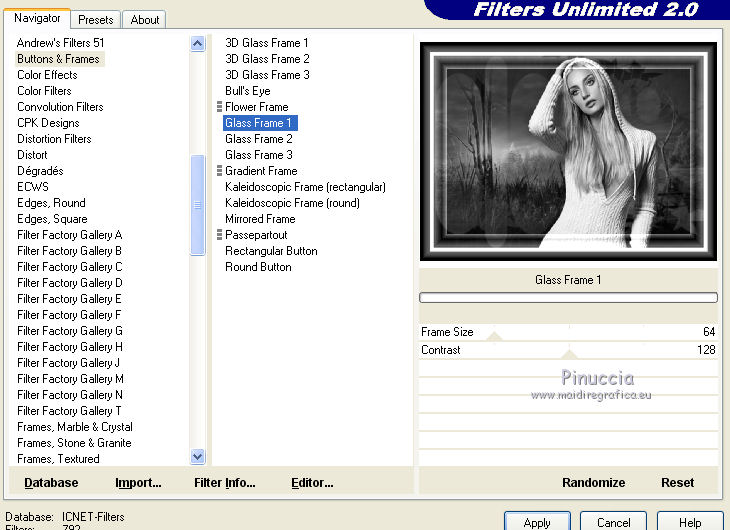Screen dimensions: 730x530
Task: Reset the filter parameters
Action: point(677,482)
